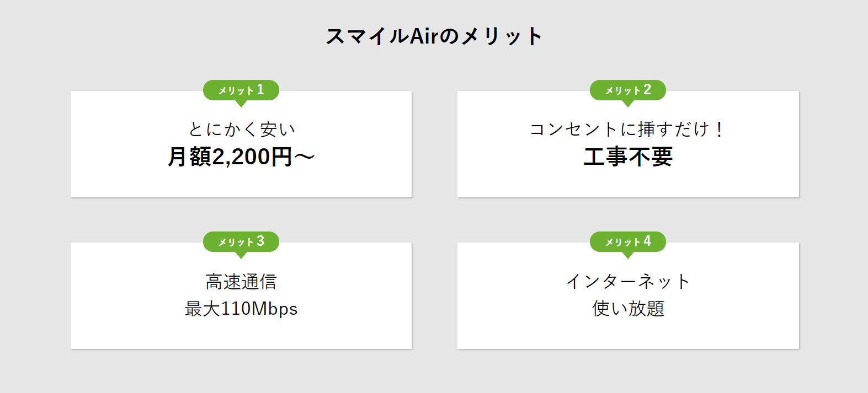Select the unlimited internet merit card

pyautogui.click(x=628, y=295)
